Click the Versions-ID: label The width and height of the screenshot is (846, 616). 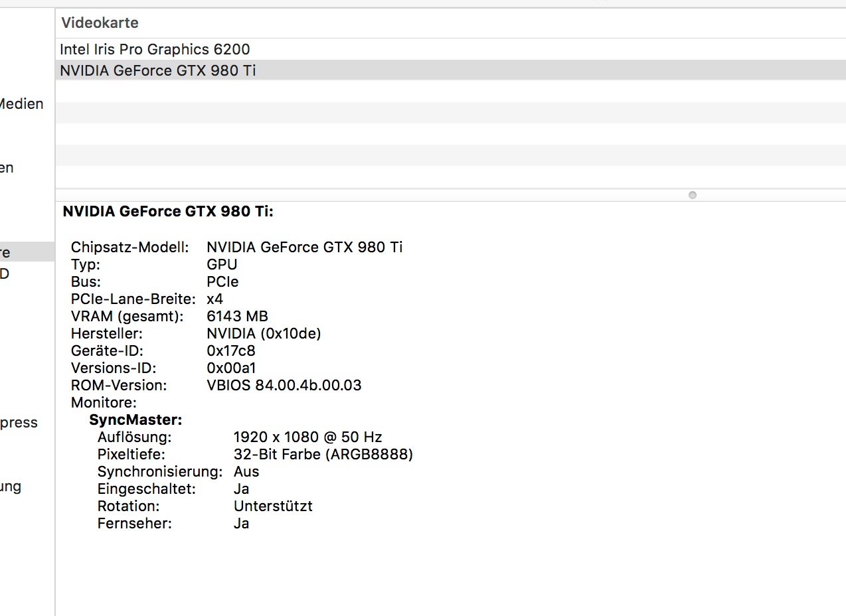coord(114,368)
